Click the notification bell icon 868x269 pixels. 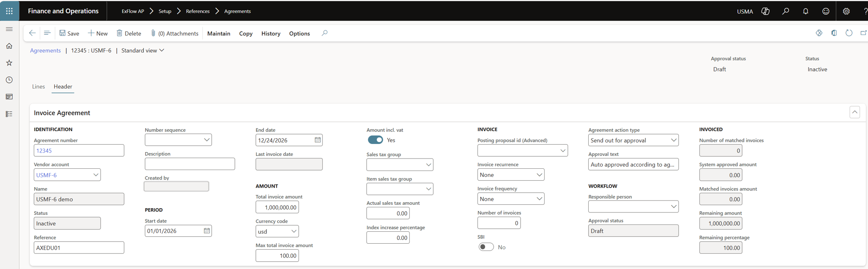(806, 12)
